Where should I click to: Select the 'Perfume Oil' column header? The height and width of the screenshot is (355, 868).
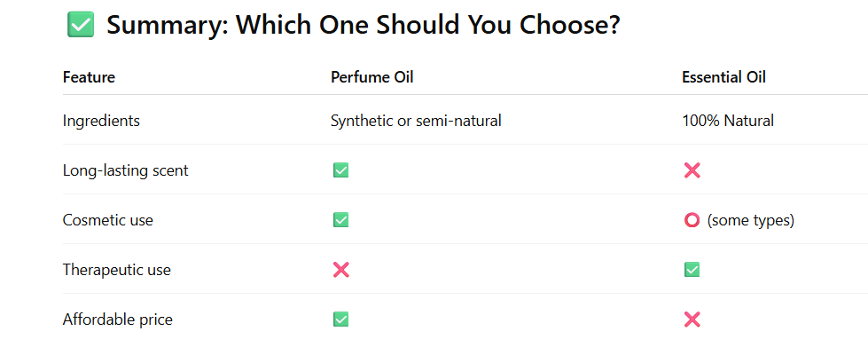pos(372,77)
